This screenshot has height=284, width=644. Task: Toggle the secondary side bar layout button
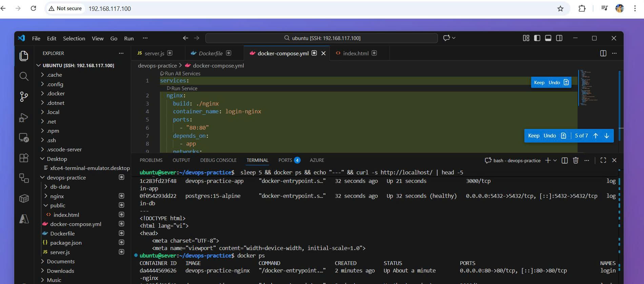559,38
